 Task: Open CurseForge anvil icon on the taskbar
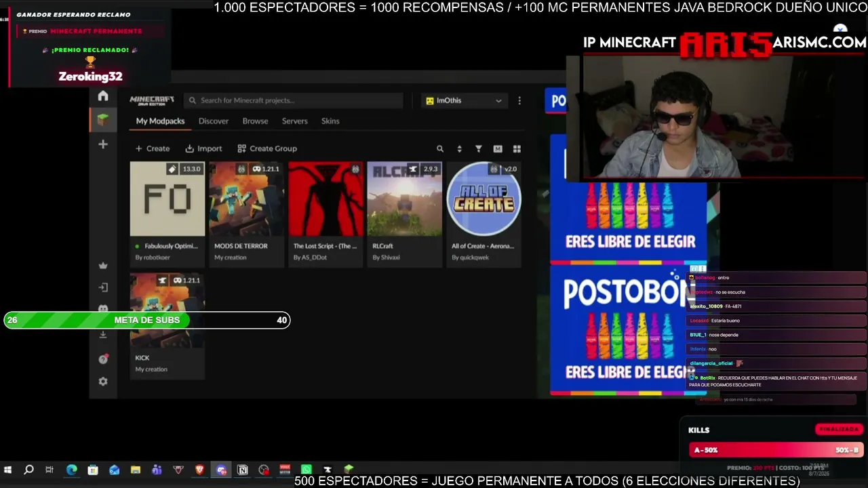click(x=328, y=470)
